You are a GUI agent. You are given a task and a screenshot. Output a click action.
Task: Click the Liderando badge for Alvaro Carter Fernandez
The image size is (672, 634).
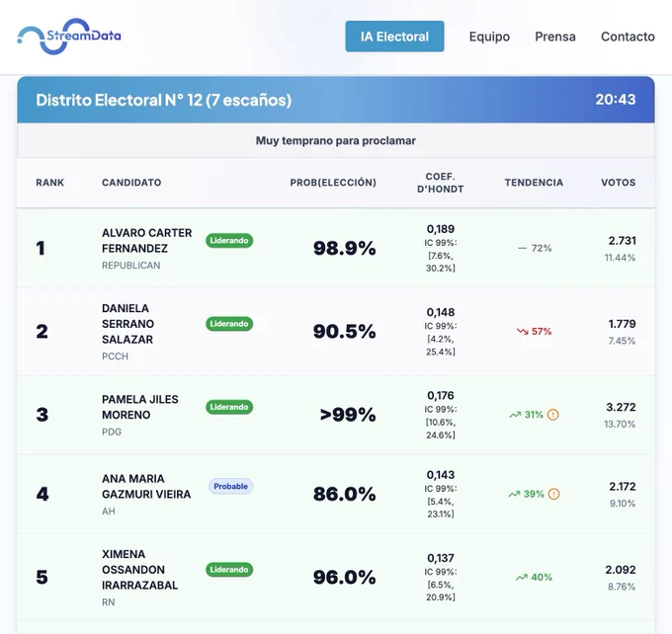(229, 240)
